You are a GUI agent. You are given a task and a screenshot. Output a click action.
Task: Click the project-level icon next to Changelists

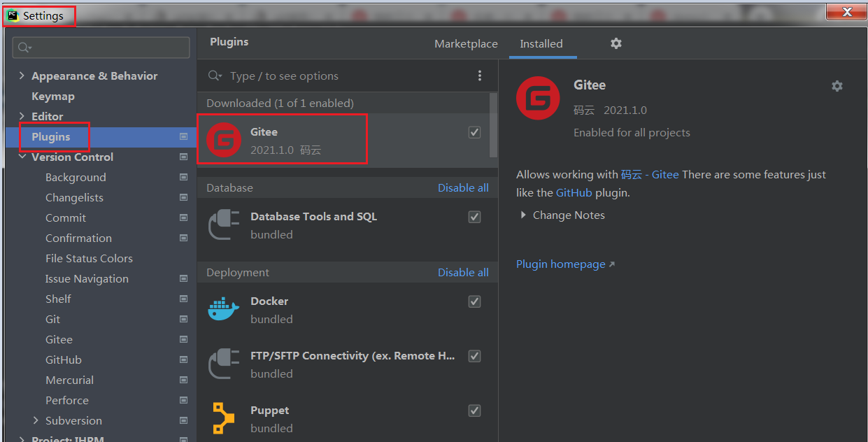pos(183,197)
